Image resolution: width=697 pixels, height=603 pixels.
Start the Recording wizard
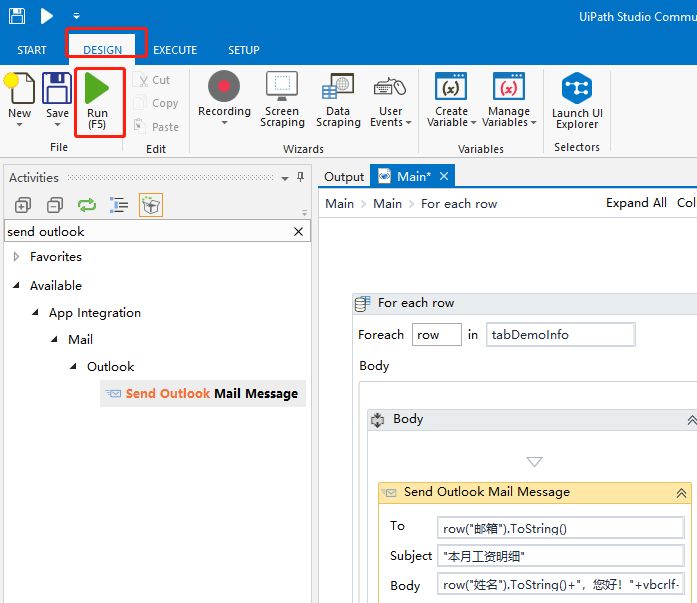pyautogui.click(x=224, y=92)
